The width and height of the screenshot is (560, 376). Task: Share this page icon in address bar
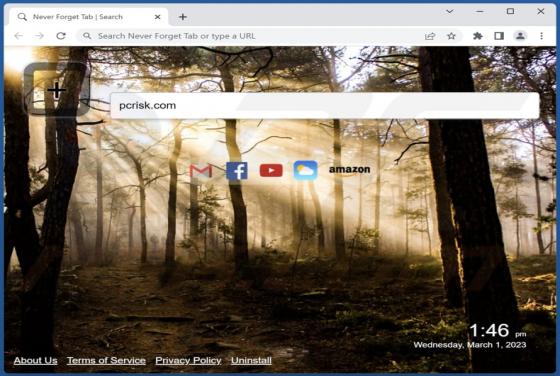[x=430, y=36]
